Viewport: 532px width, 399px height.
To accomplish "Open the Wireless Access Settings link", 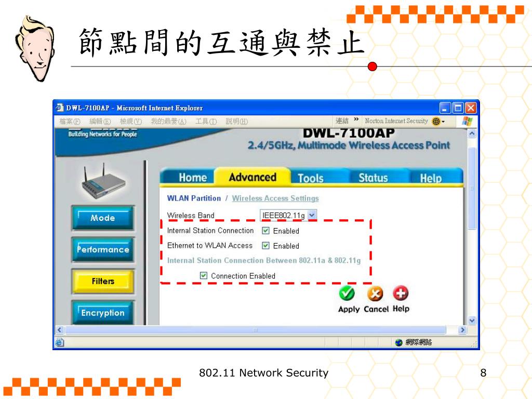I will (275, 198).
